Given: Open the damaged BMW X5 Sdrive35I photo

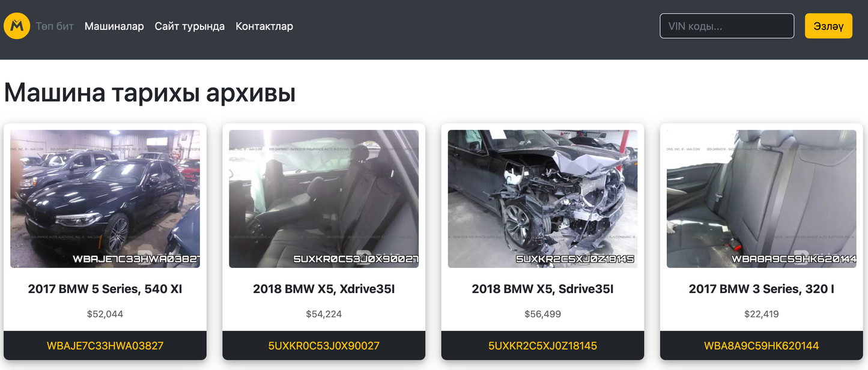Looking at the screenshot, I should point(542,199).
